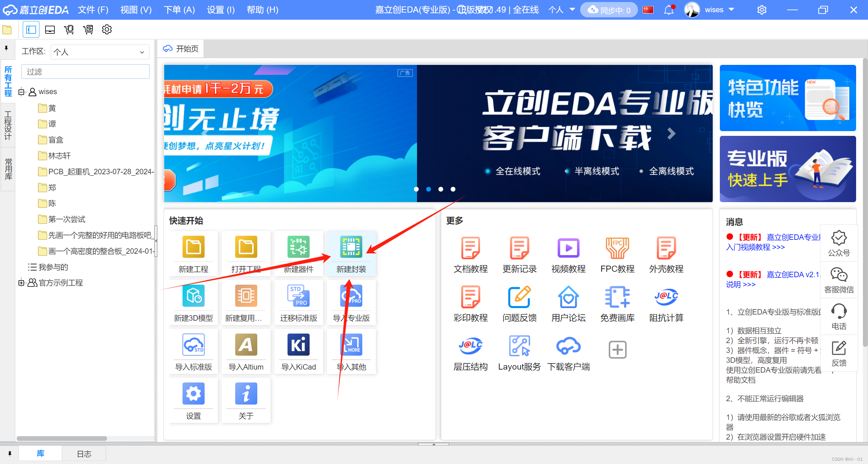Click the 新建封装 (New Footprint) icon
The height and width of the screenshot is (464, 868).
[351, 247]
